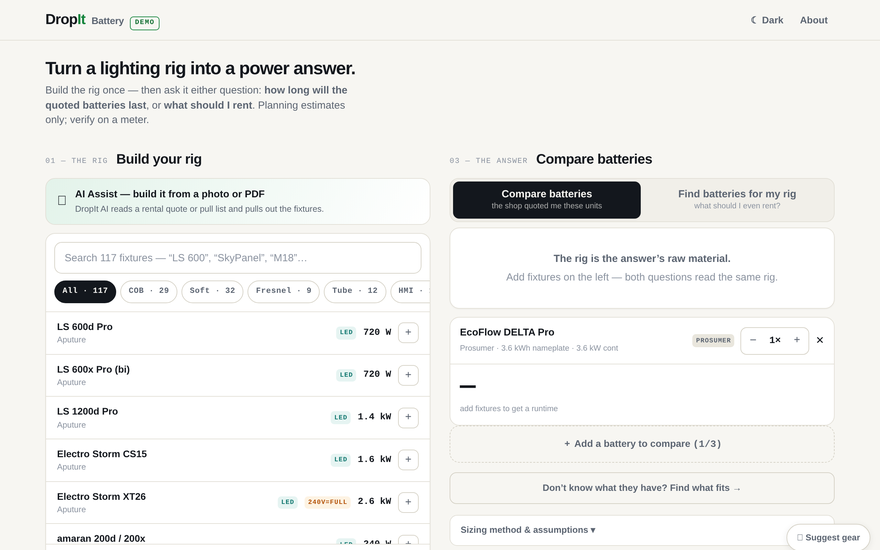Click 2.6 kW wattage value

[x=374, y=501]
